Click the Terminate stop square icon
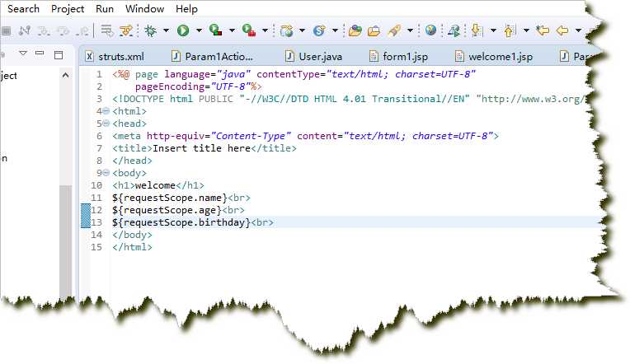Screen dimensions: 630x364 (6, 30)
